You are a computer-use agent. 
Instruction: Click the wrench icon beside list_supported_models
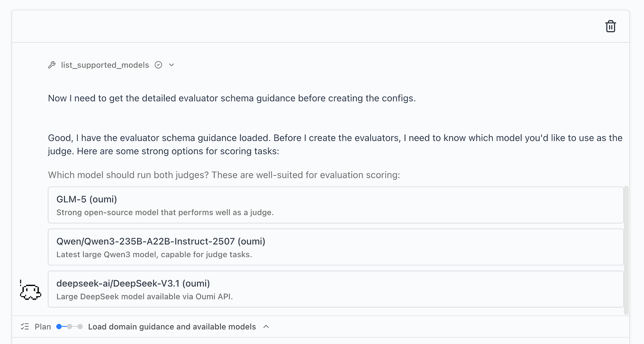[52, 65]
